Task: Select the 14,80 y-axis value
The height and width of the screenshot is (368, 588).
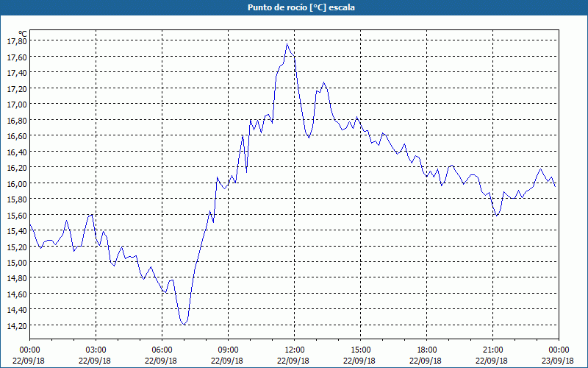Action: coord(16,278)
